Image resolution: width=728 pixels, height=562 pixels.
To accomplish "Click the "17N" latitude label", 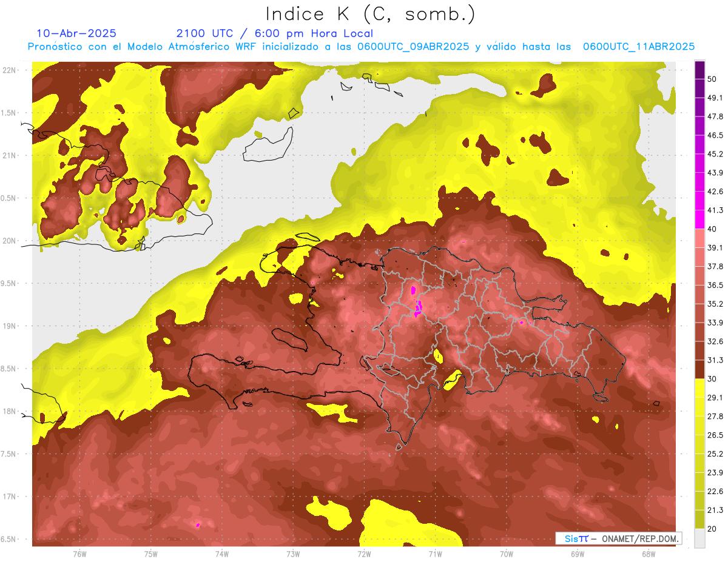I will [x=9, y=497].
